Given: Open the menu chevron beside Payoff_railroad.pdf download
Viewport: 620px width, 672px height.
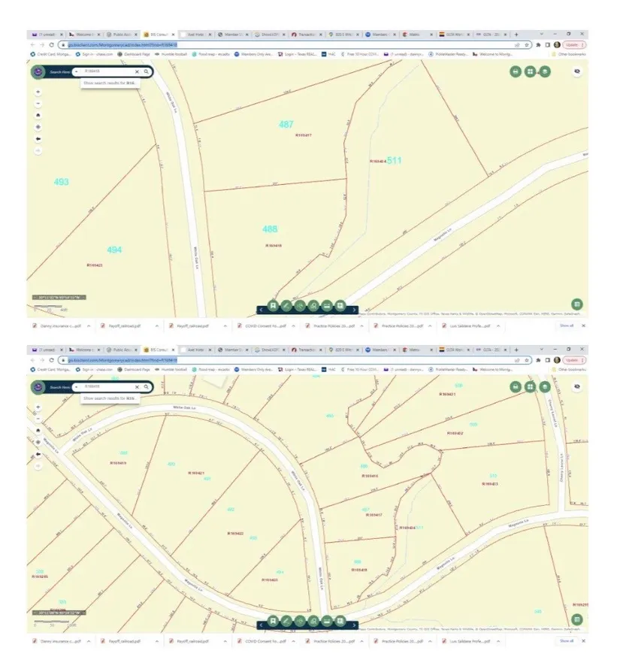Looking at the screenshot, I should tap(157, 326).
